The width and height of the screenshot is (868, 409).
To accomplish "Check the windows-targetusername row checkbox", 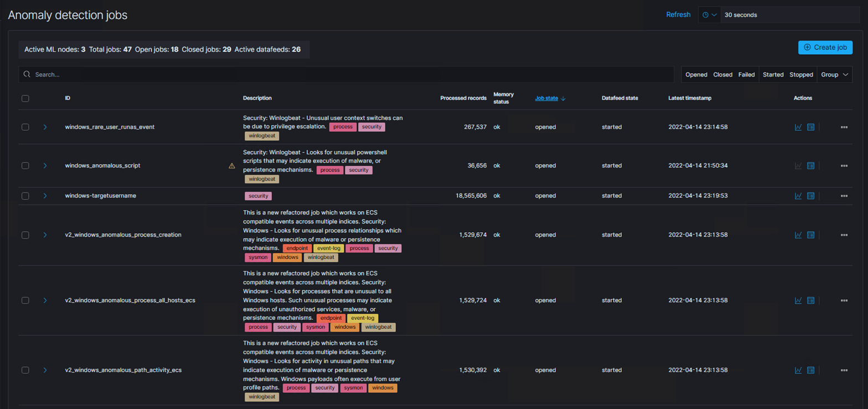I will 25,196.
